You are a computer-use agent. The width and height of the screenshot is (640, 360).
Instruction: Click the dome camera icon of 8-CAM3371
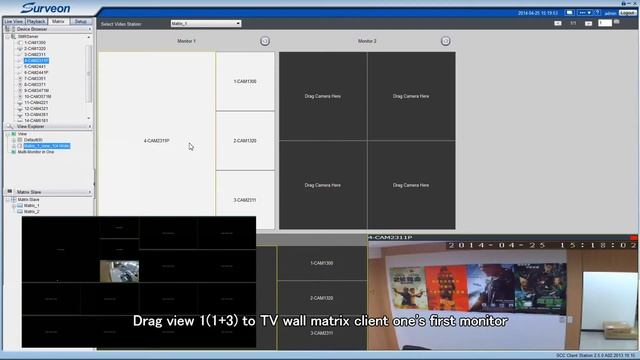click(20, 84)
